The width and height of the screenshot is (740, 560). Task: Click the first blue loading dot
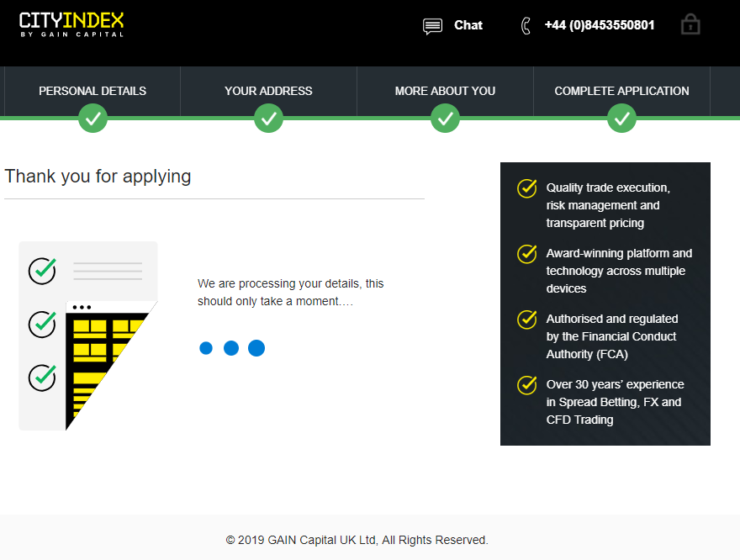[206, 348]
